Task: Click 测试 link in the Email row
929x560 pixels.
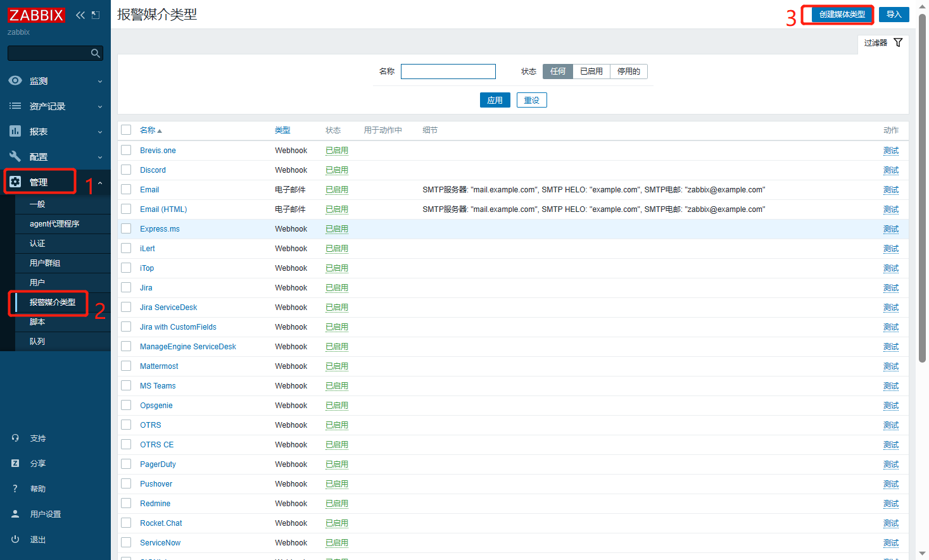Action: (x=891, y=190)
